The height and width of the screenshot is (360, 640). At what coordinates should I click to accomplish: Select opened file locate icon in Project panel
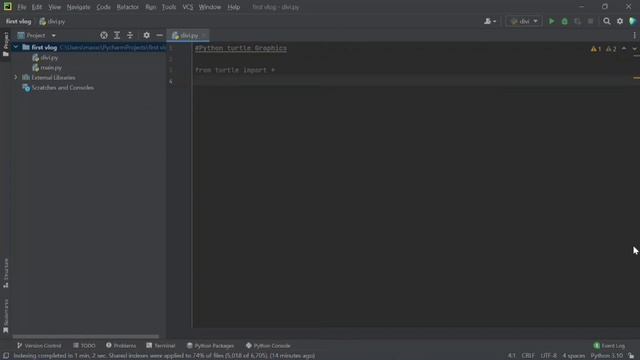pyautogui.click(x=104, y=36)
